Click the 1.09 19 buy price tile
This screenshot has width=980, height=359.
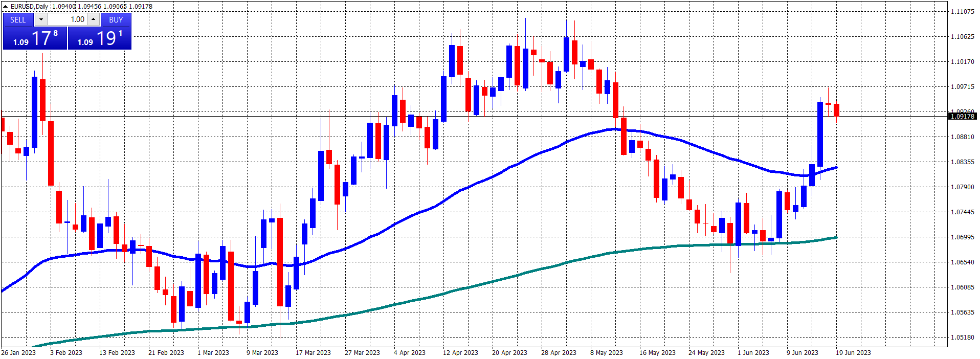click(x=100, y=38)
